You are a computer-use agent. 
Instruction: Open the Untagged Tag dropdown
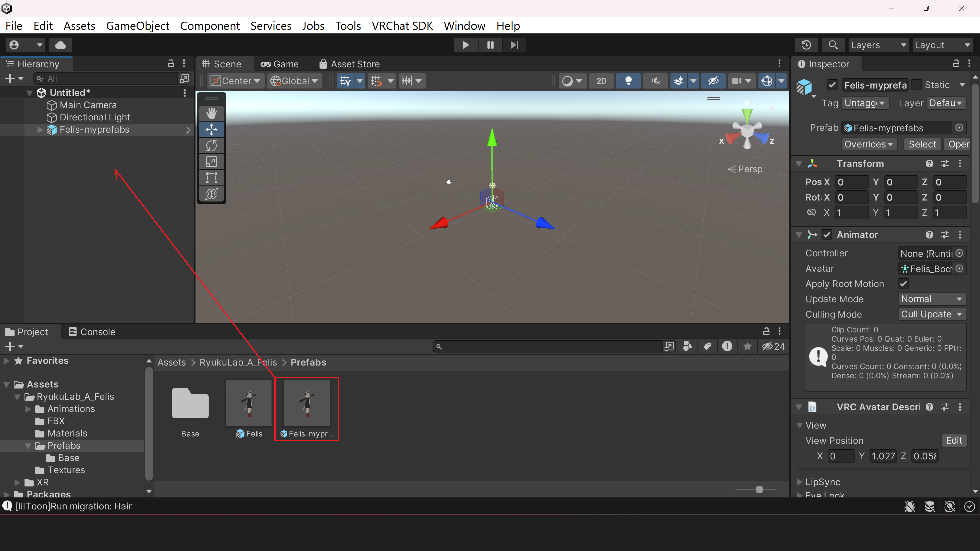[x=865, y=103]
